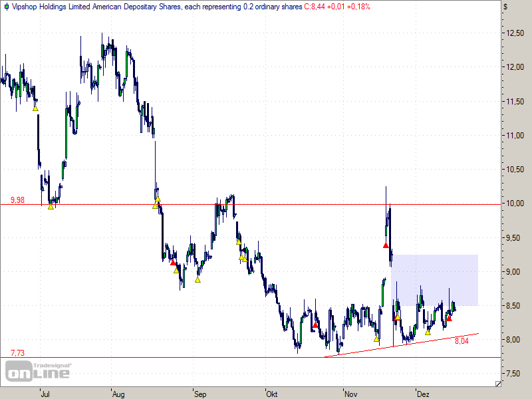Click the resize grip at chart corner
The width and height of the screenshot is (532, 399).
pyautogui.click(x=499, y=384)
